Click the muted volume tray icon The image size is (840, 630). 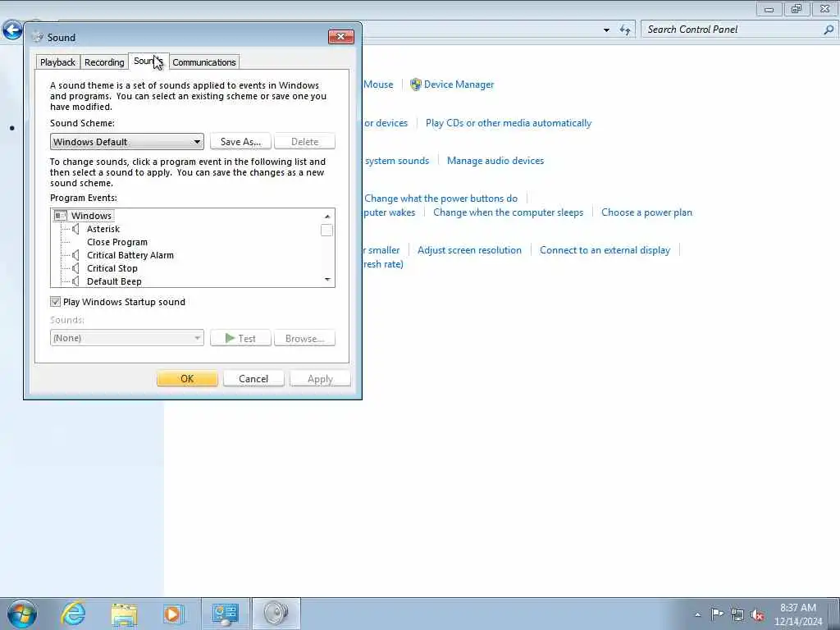[x=757, y=614]
